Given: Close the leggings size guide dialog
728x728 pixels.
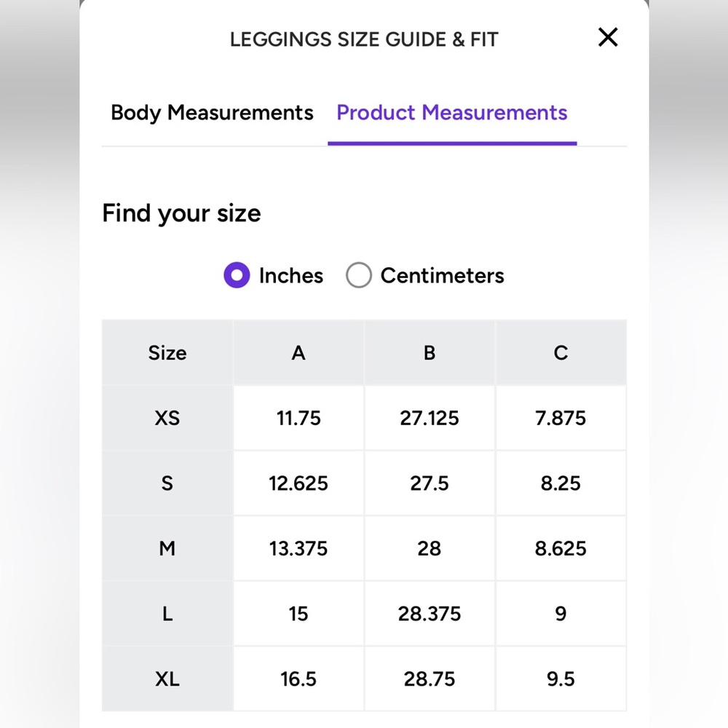Looking at the screenshot, I should pos(608,37).
